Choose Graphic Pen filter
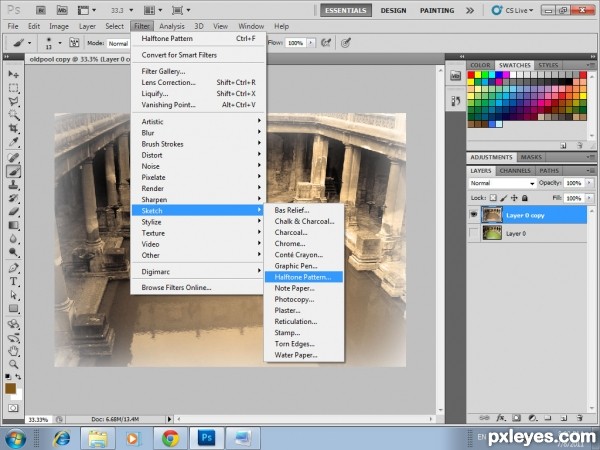The width and height of the screenshot is (600, 450). (296, 266)
